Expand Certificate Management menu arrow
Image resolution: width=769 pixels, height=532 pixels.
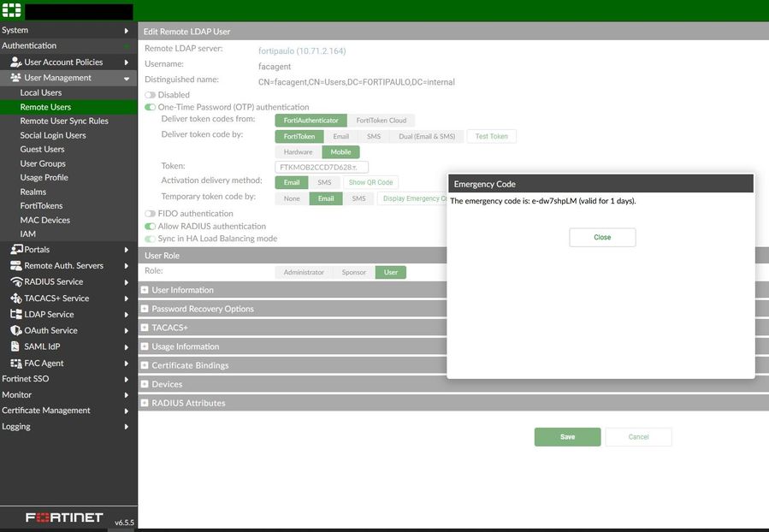(127, 411)
